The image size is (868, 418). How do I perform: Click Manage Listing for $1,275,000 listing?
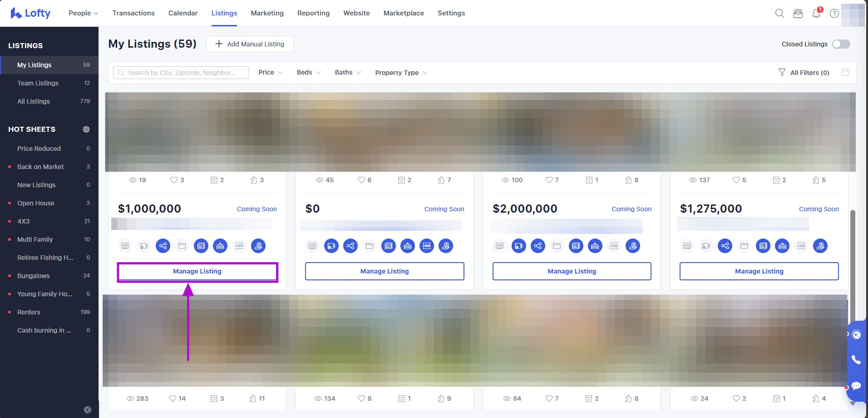tap(759, 271)
